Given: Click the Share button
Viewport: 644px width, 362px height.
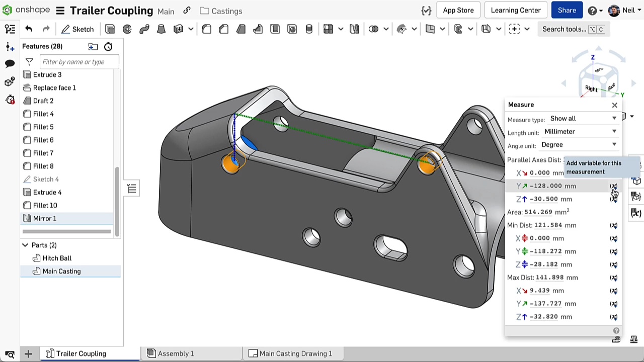Looking at the screenshot, I should tap(567, 11).
